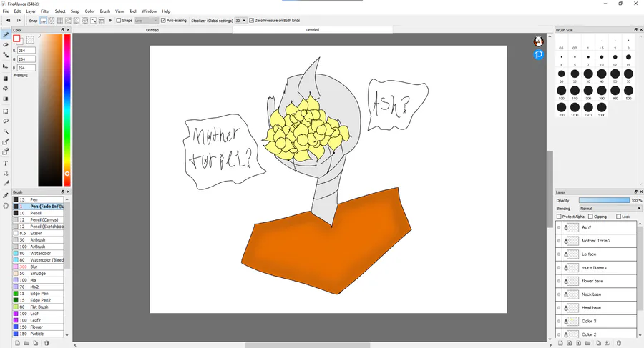Select the Flat Brush in the list
The width and height of the screenshot is (644, 348).
tap(38, 307)
